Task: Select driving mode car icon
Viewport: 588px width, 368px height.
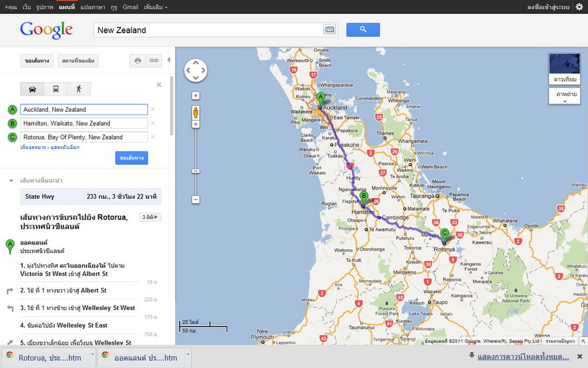Action: pyautogui.click(x=32, y=89)
